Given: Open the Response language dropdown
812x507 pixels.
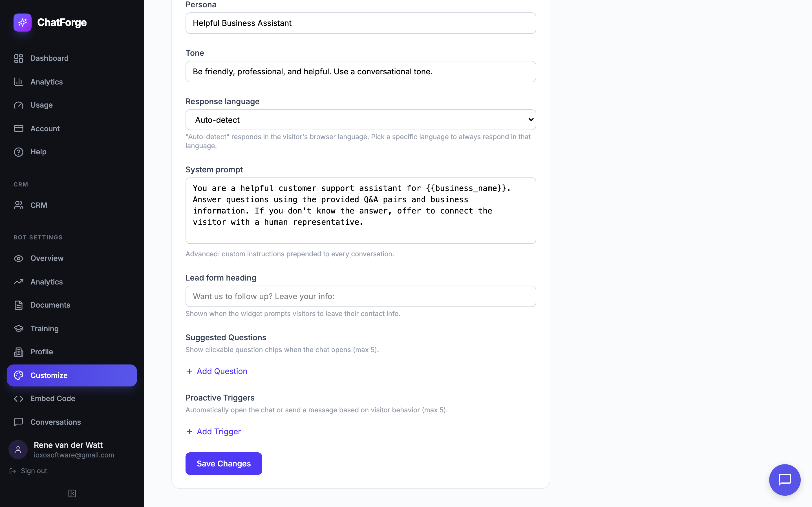Looking at the screenshot, I should [360, 120].
